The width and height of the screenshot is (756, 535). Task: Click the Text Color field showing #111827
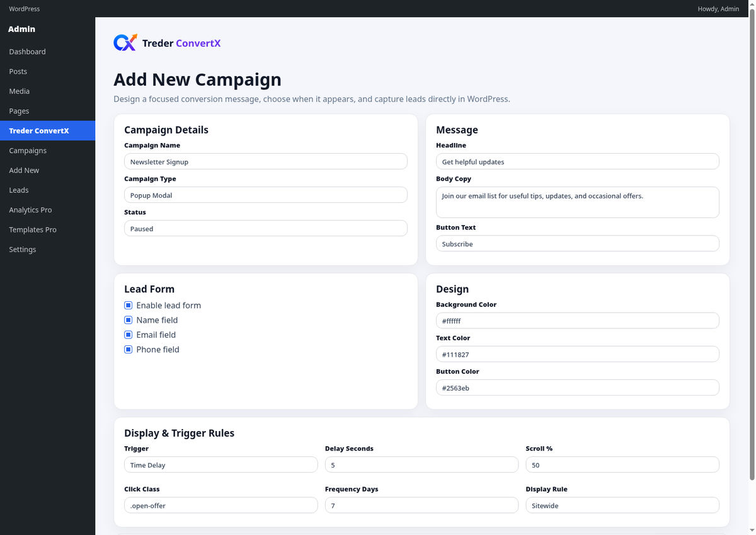578,354
